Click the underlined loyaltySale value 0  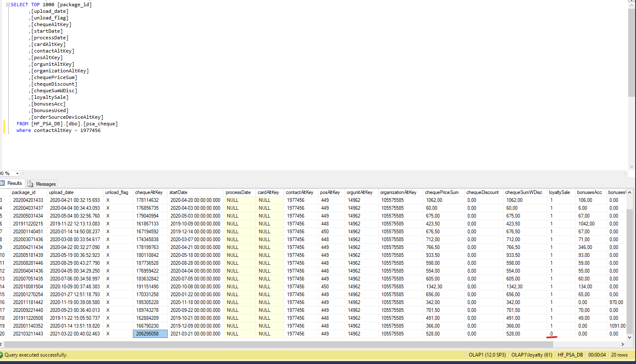(552, 334)
